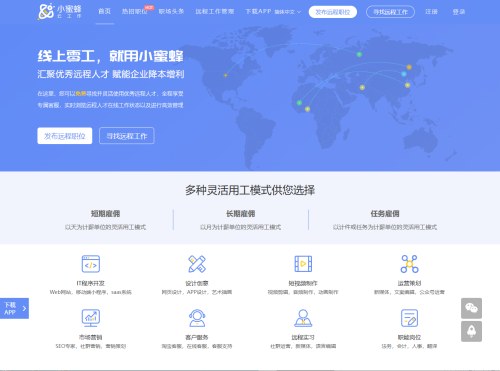Open 职场头条 in the navigation bar

coord(171,11)
